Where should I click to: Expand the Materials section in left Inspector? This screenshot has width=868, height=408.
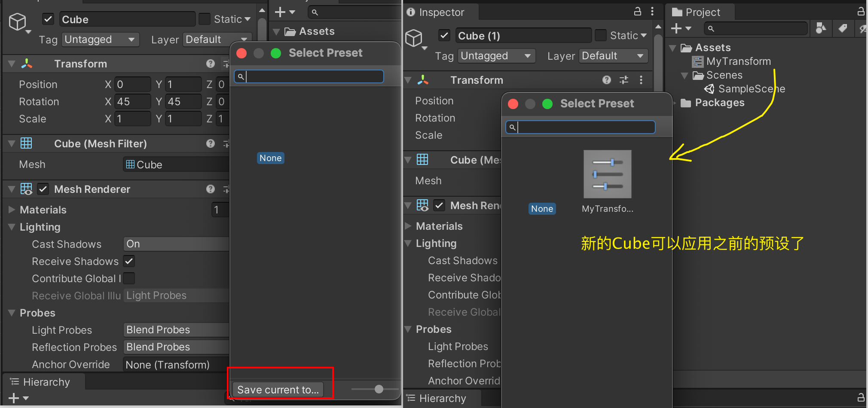point(12,210)
